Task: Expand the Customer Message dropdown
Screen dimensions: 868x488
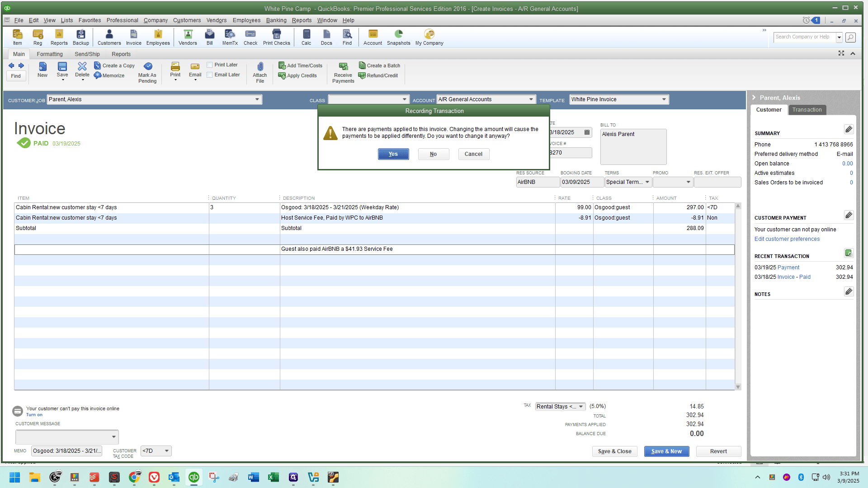Action: [113, 437]
